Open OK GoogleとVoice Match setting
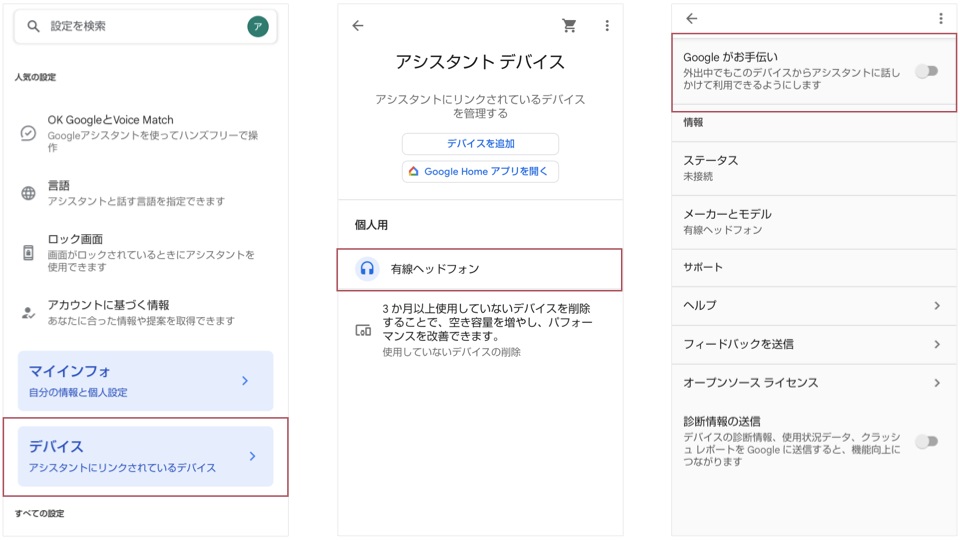This screenshot has height=540, width=960. [x=145, y=133]
